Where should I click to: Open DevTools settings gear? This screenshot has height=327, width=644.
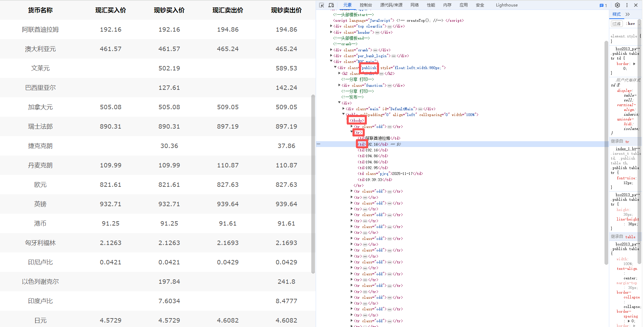coord(617,5)
